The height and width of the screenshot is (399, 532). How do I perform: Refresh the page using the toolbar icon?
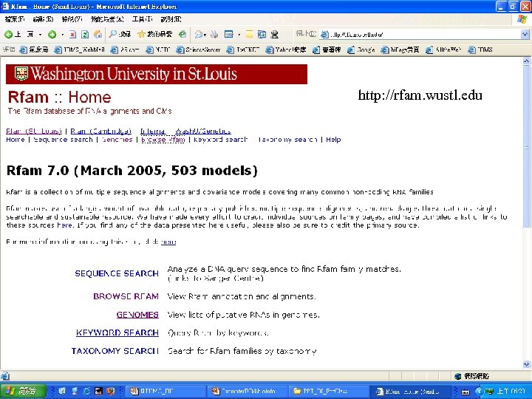[85, 34]
